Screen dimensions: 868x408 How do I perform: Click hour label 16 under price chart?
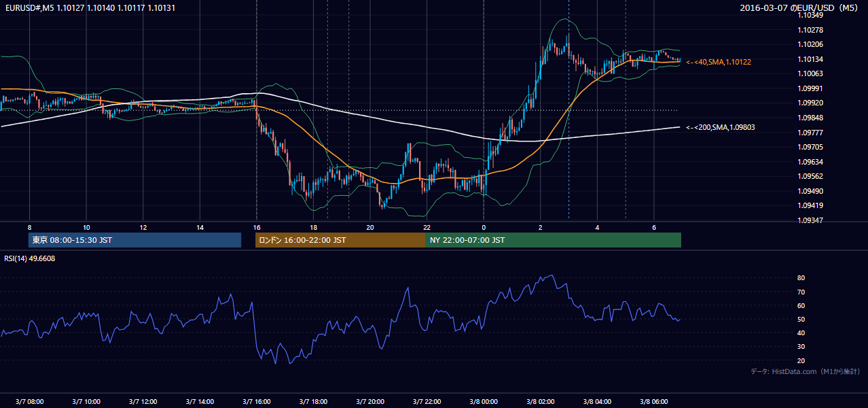(x=257, y=227)
